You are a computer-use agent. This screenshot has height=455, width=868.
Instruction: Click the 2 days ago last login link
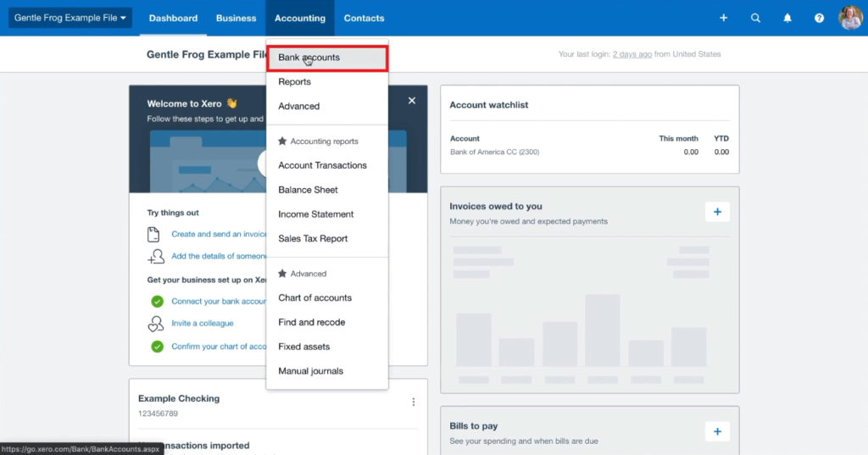(632, 54)
